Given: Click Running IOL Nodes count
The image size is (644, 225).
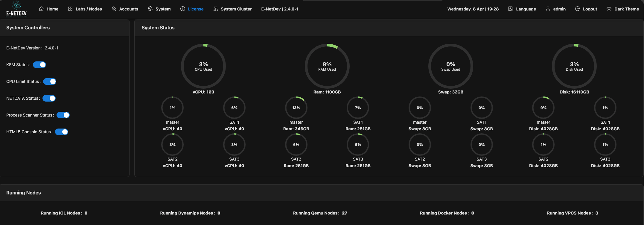Looking at the screenshot, I should click(x=64, y=213).
